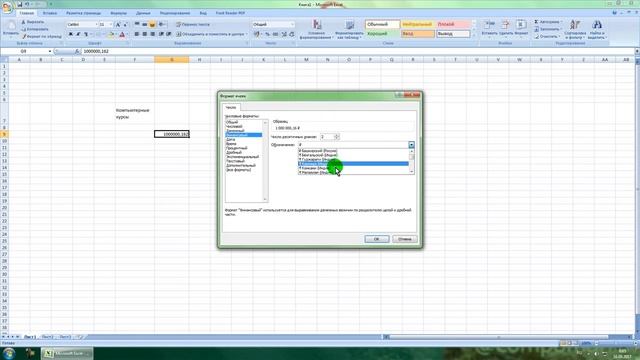Select Дата in number formats list

(x=231, y=140)
